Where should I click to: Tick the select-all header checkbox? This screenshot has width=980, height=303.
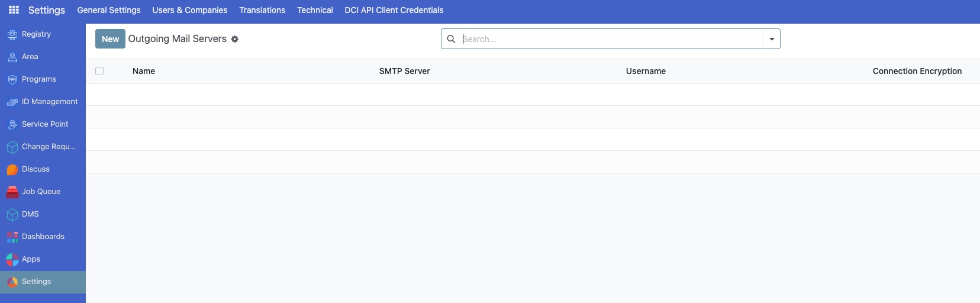(99, 71)
